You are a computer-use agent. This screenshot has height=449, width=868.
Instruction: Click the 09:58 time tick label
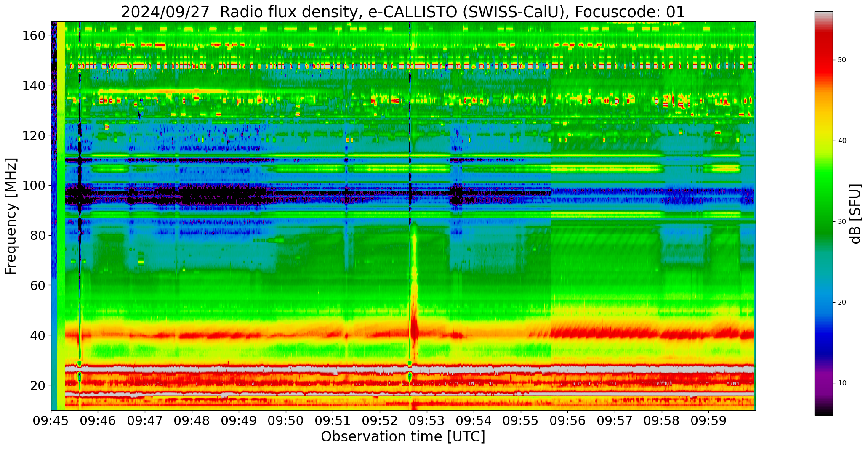662,420
